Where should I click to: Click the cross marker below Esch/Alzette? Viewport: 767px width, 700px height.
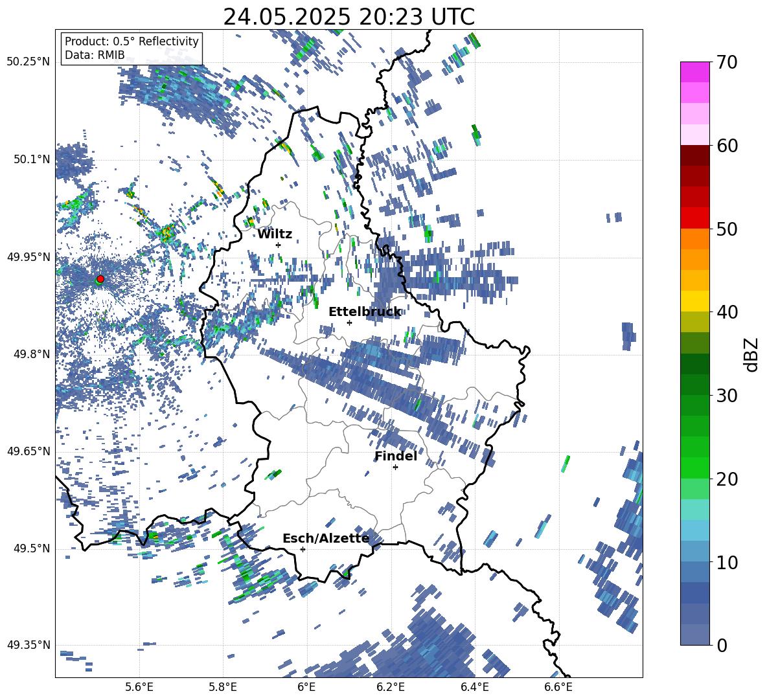pos(303,549)
